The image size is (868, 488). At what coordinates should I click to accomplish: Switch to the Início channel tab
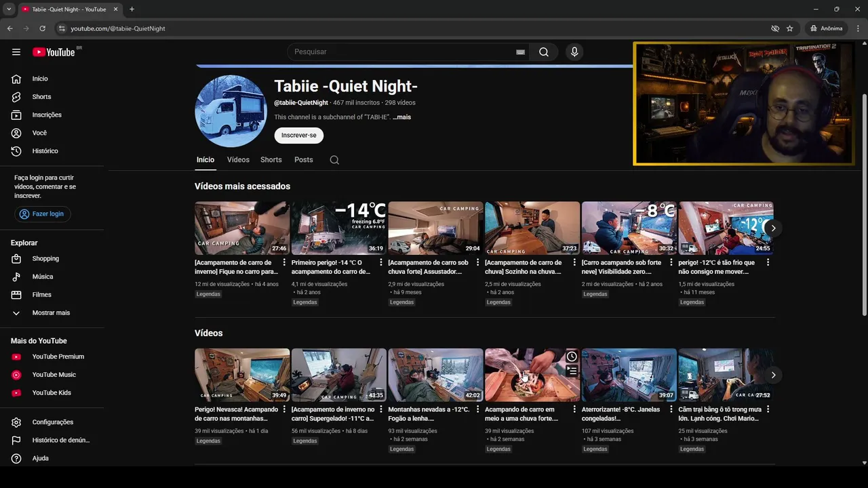point(205,160)
